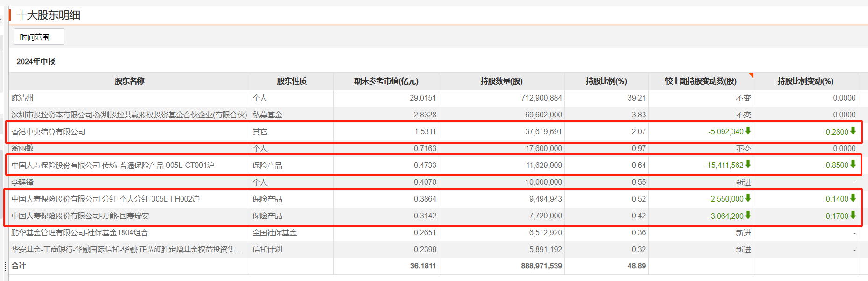This screenshot has height=281, width=868.
Task: Select 不变 in 陈清州 row
Action: tap(744, 98)
